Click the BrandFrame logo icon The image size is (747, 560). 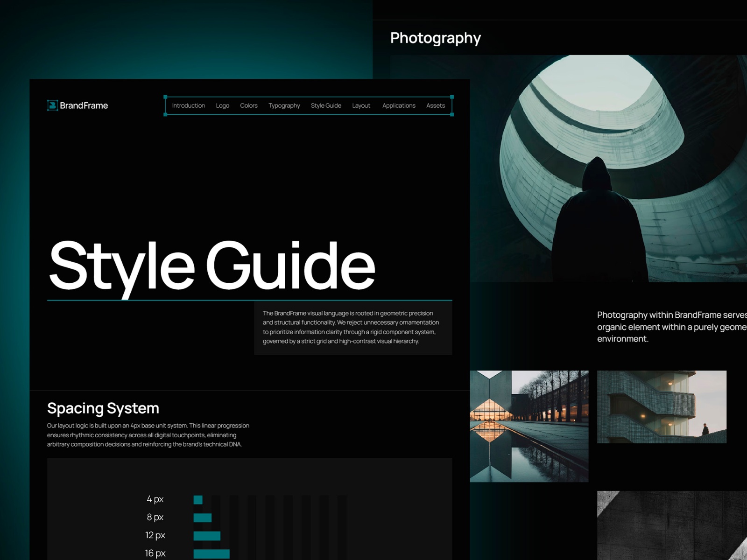(x=51, y=105)
